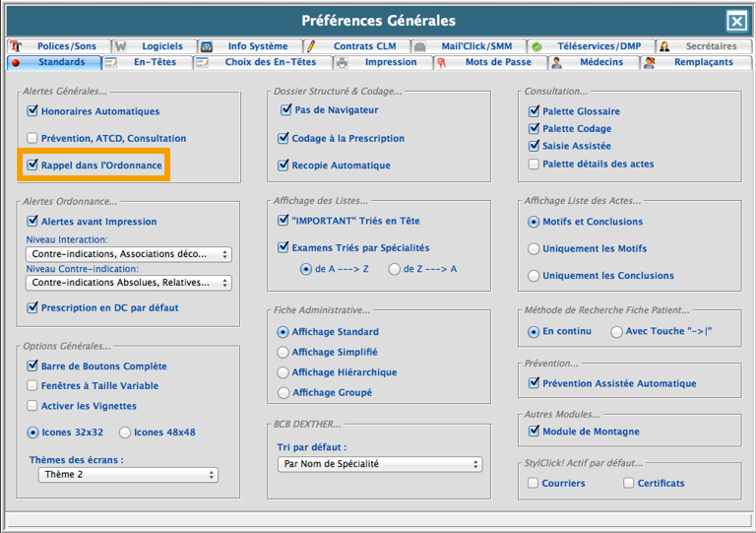Enable Prévention, ATCD, Consultation checkbox
This screenshot has height=533, width=756.
[x=32, y=138]
